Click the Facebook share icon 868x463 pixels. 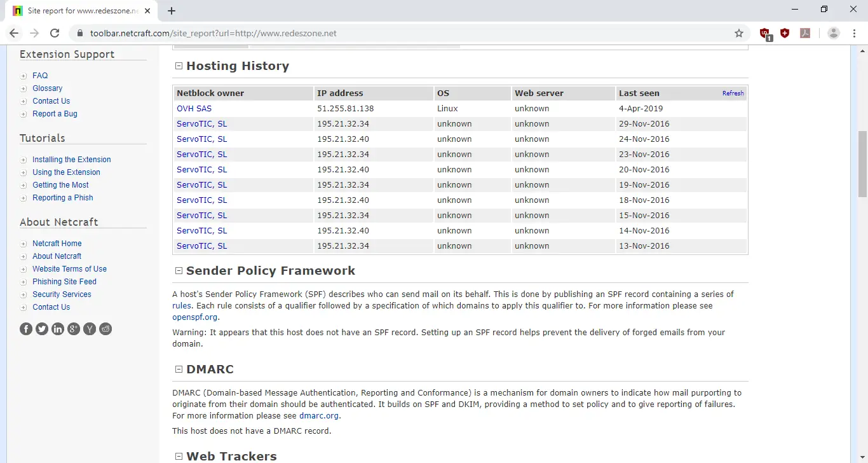[26, 329]
